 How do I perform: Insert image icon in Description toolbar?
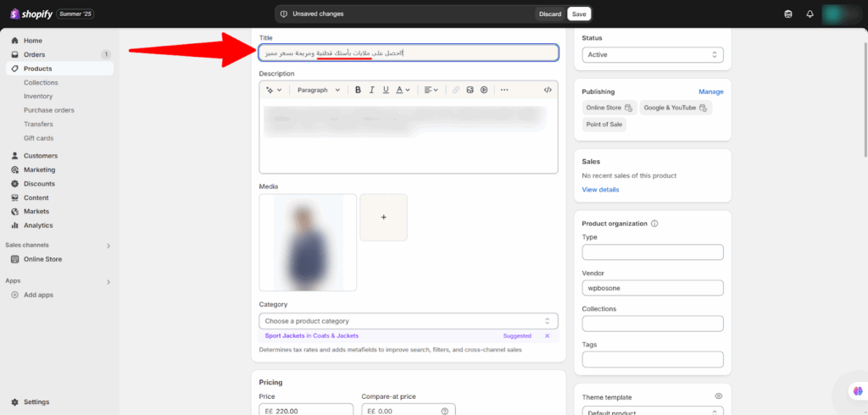pyautogui.click(x=470, y=90)
